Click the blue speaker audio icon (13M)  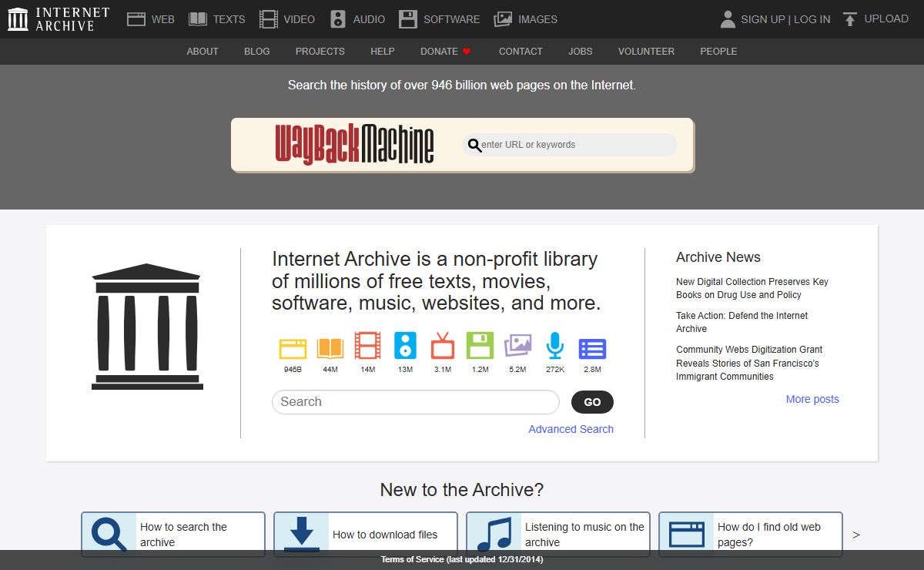[405, 347]
